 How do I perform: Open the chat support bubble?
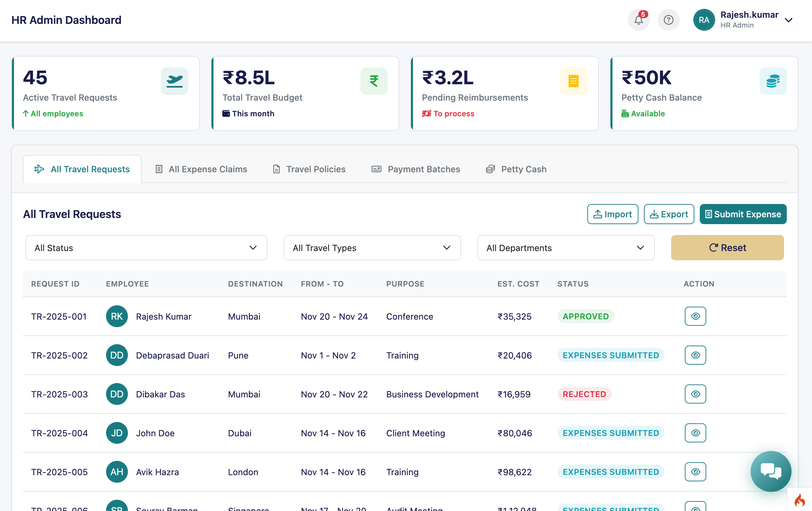[x=771, y=471]
